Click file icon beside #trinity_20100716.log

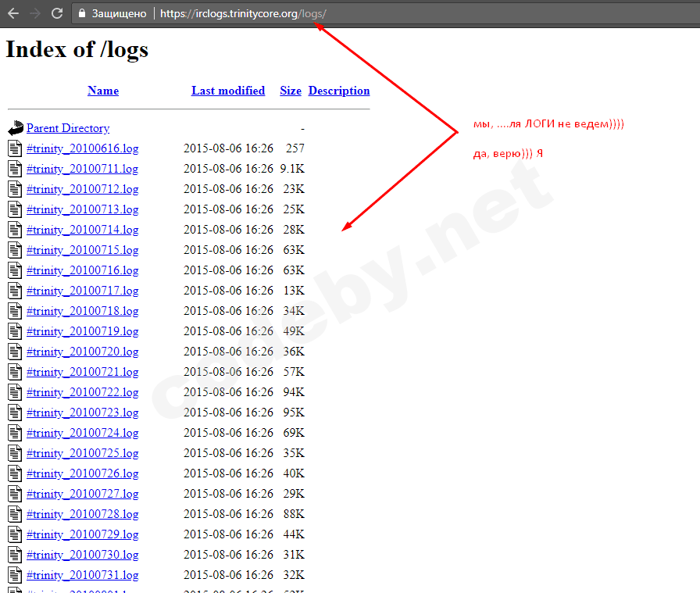[15, 270]
